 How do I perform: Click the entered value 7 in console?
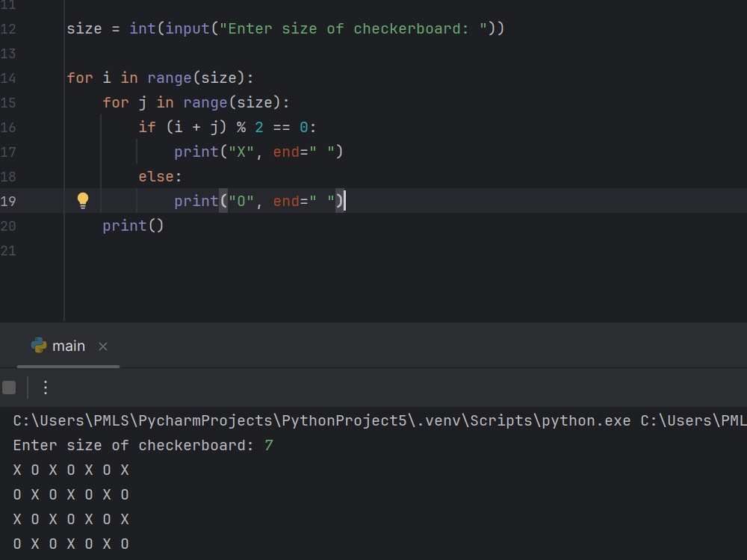pos(269,446)
